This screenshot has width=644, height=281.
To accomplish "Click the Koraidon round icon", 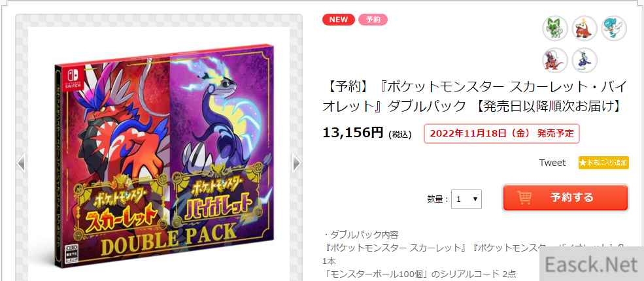I will pyautogui.click(x=555, y=60).
